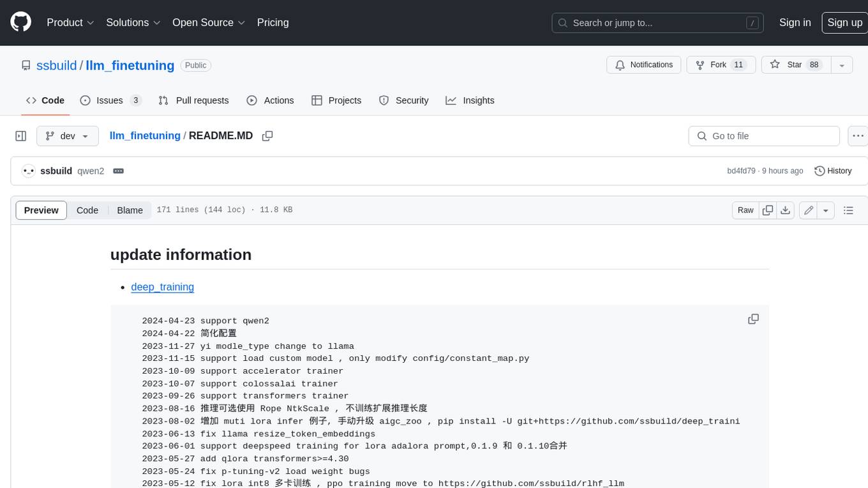
Task: Open the Pull requests tab
Action: click(x=193, y=100)
